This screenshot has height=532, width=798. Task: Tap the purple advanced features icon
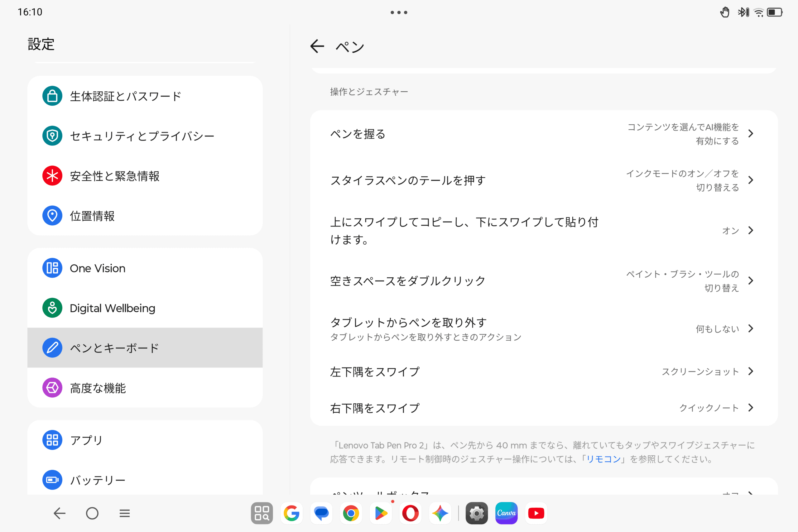tap(52, 387)
